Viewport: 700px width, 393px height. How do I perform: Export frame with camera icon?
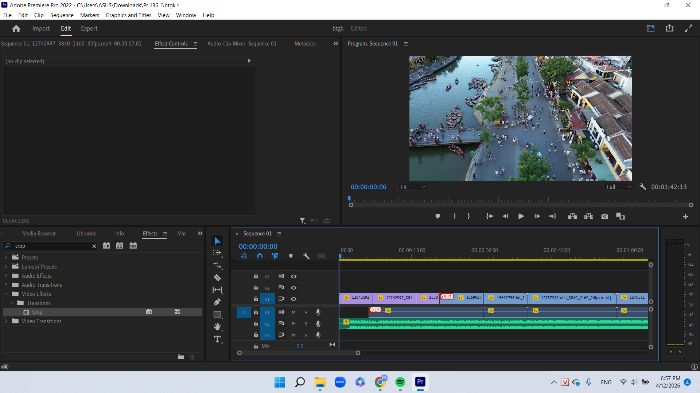(604, 216)
